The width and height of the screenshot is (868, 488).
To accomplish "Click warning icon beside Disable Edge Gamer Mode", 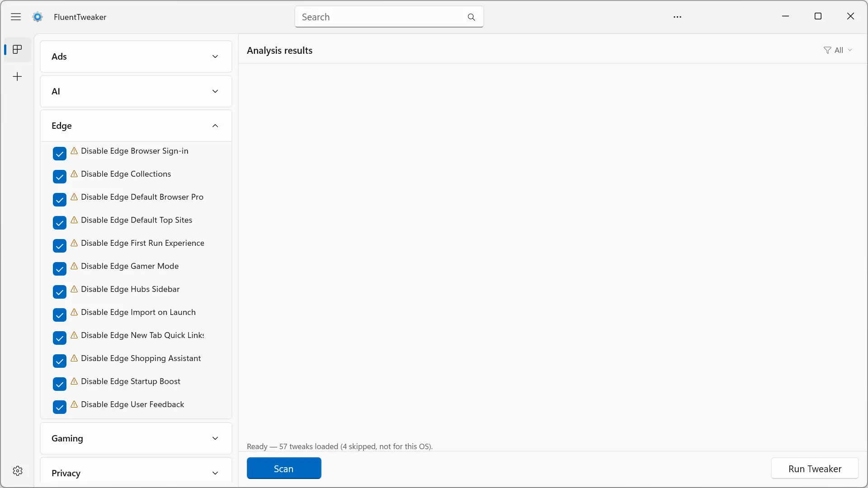I will click(74, 266).
